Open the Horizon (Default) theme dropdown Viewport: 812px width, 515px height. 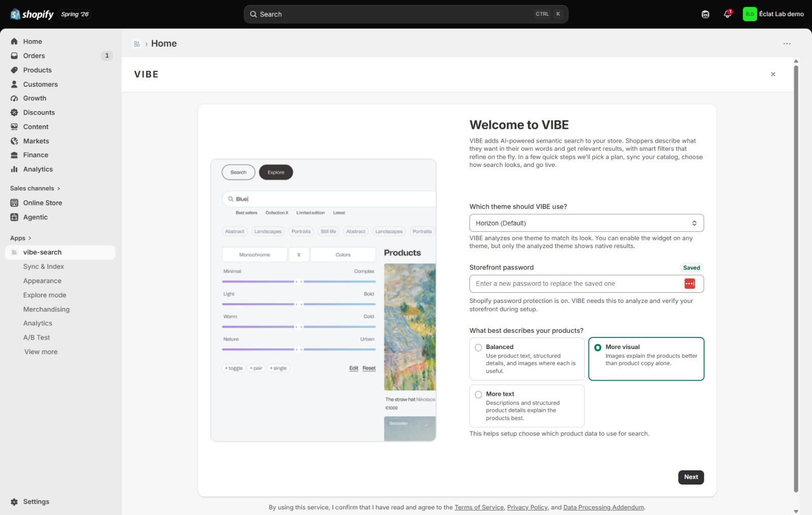click(586, 223)
